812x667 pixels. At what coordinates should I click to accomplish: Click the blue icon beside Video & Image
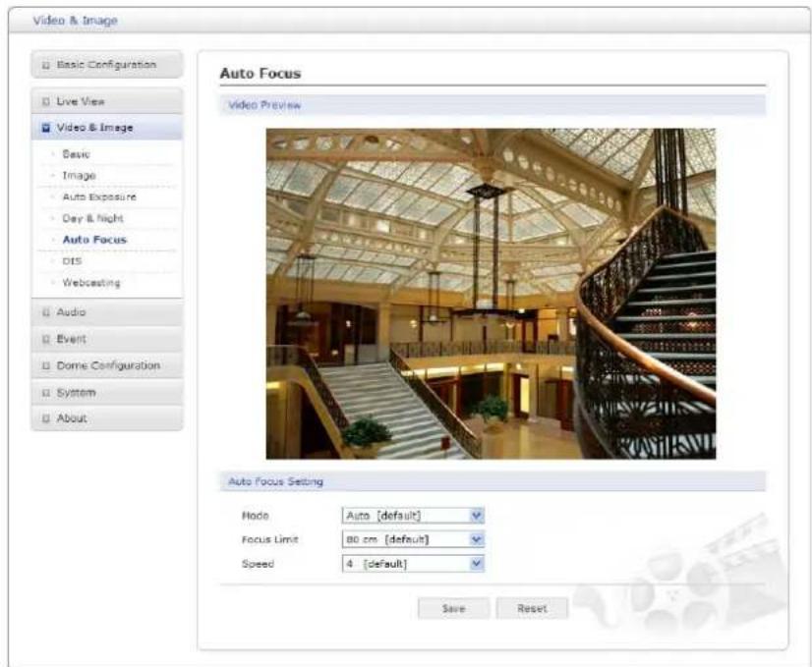click(x=45, y=128)
